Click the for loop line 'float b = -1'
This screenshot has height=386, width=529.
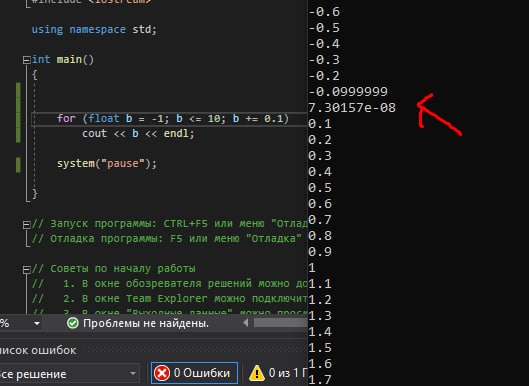click(173, 118)
